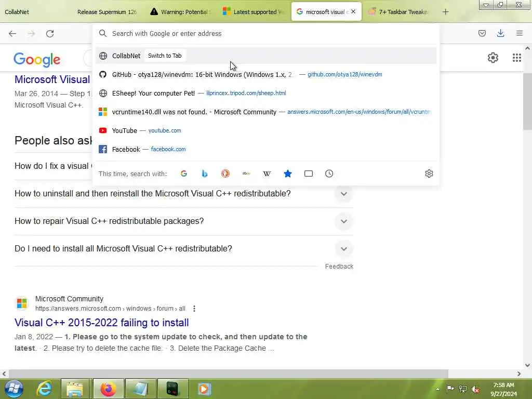
Task: Click the horizontal scrollbar thumb
Action: coord(228,374)
